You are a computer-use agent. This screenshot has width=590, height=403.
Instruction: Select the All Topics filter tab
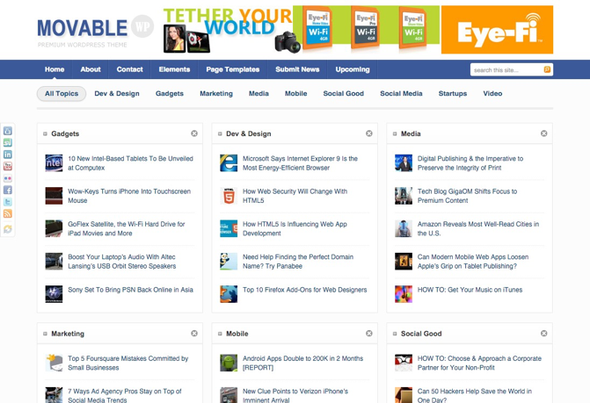(61, 94)
